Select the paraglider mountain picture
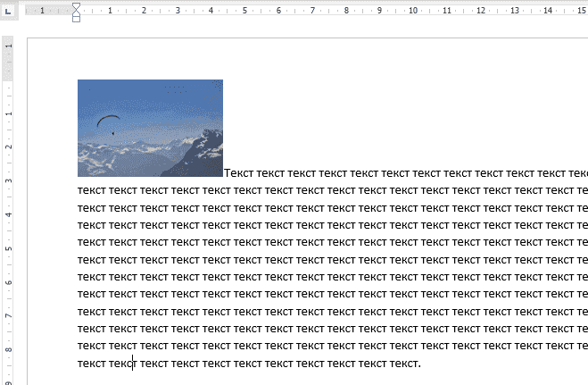This screenshot has width=588, height=385. point(150,128)
